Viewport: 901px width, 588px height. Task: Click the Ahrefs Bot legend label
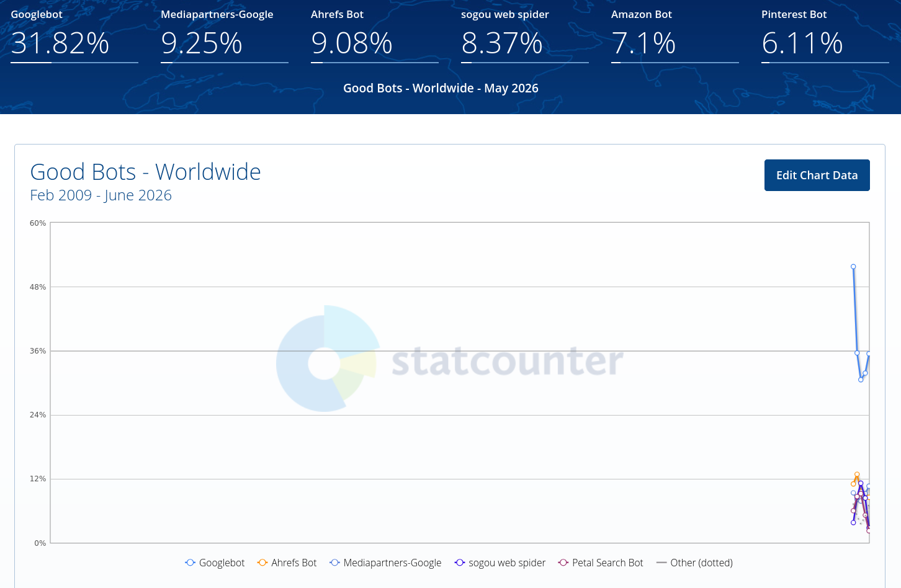point(294,563)
